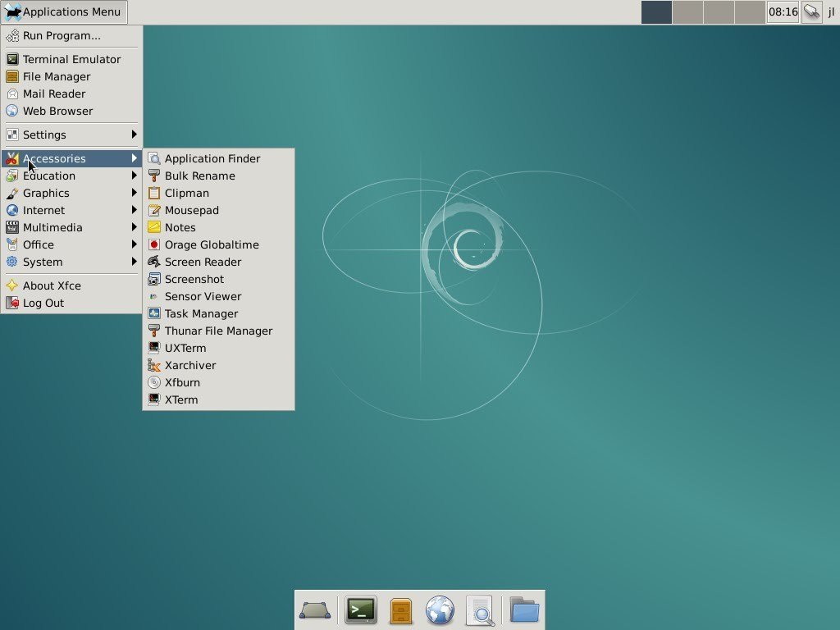Open the Notes application entry

(218, 227)
